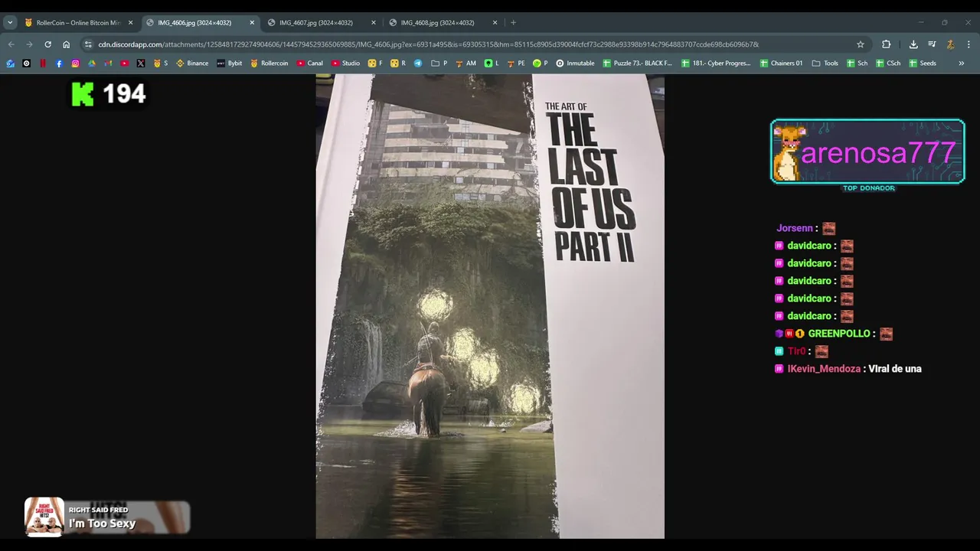
Task: Reload the current page
Action: 47,44
